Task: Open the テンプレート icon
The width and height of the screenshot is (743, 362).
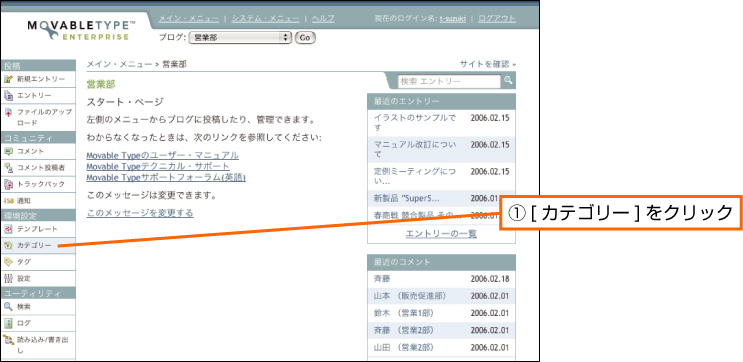Action: point(8,229)
